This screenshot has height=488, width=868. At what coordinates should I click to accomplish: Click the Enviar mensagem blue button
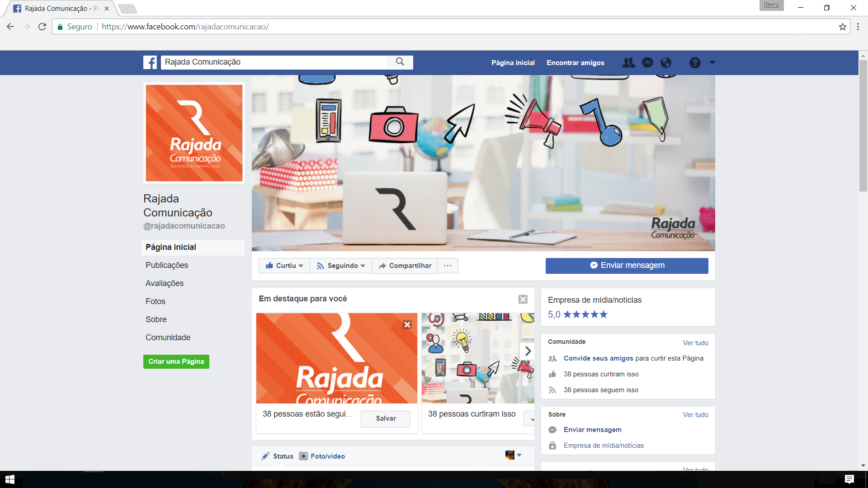[627, 266]
